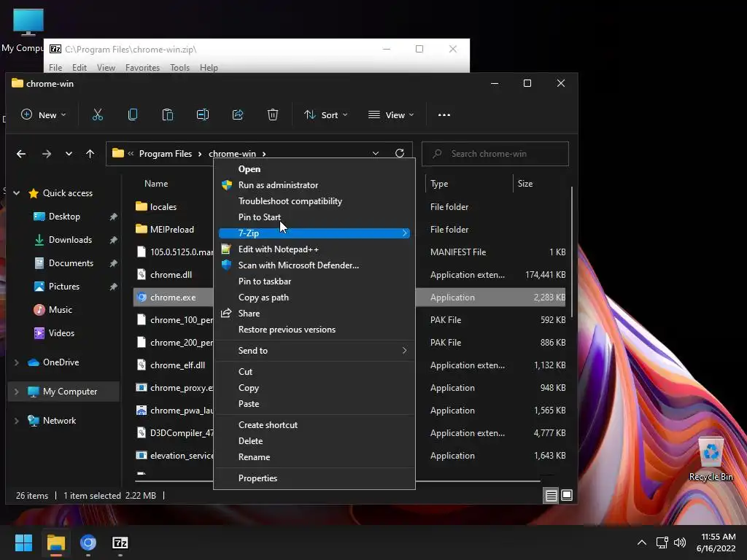Viewport: 747px width, 560px height.
Task: Select Documents in Quick access
Action: click(71, 263)
